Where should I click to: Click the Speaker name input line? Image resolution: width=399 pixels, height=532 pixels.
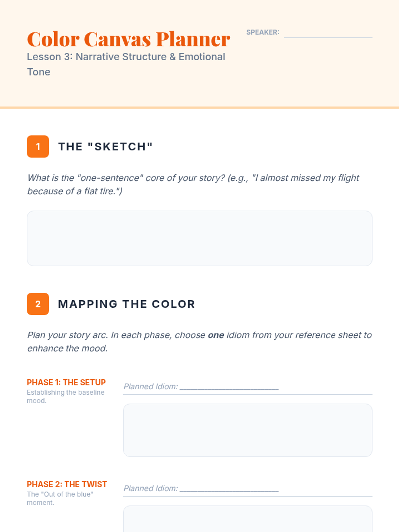pyautogui.click(x=328, y=33)
